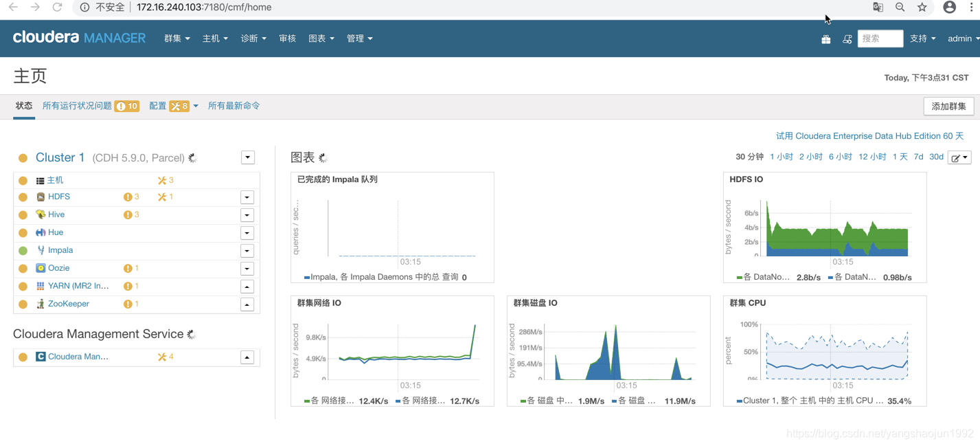The width and height of the screenshot is (980, 446).
Task: Open the admin user menu
Action: [964, 38]
